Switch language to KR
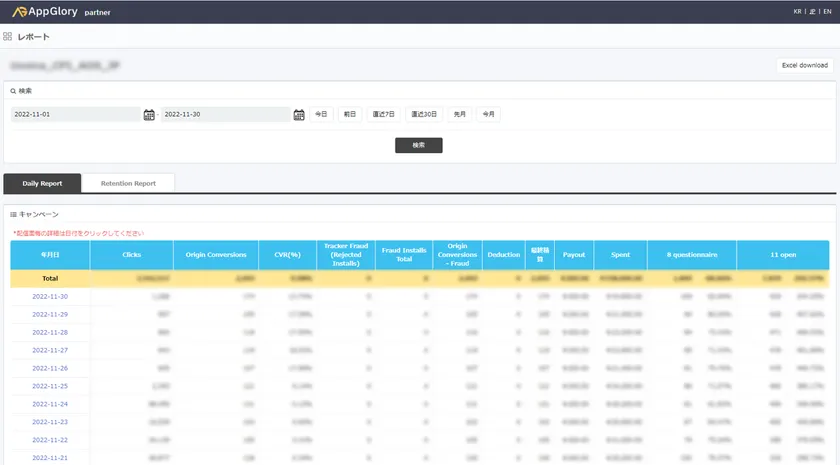This screenshot has width=840, height=465. click(797, 12)
